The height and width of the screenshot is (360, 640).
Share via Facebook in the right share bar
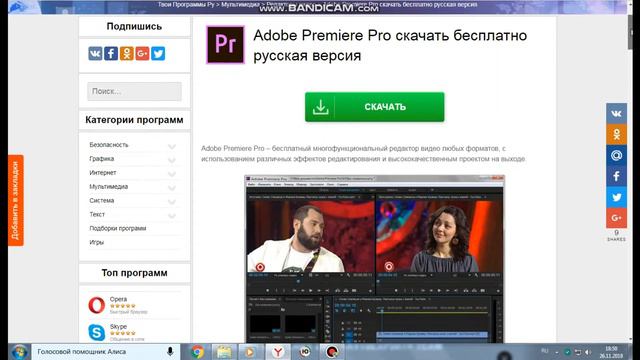616,176
